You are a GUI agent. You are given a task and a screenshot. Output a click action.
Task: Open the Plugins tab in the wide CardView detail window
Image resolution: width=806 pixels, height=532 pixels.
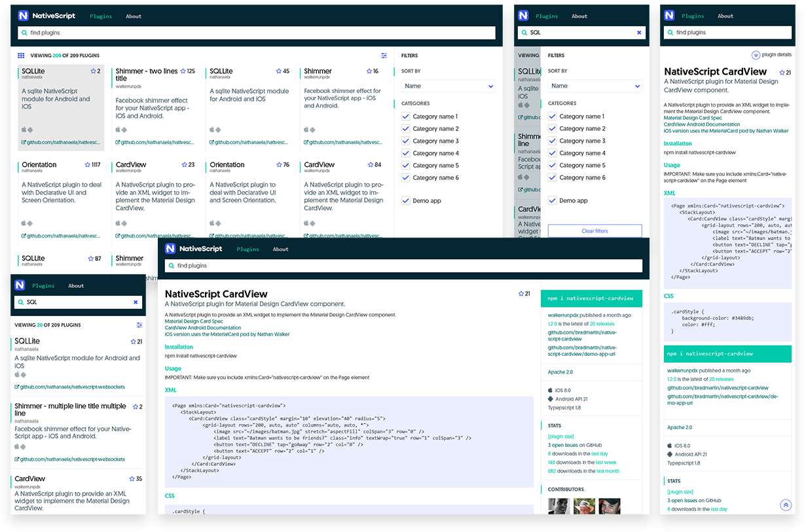click(248, 249)
